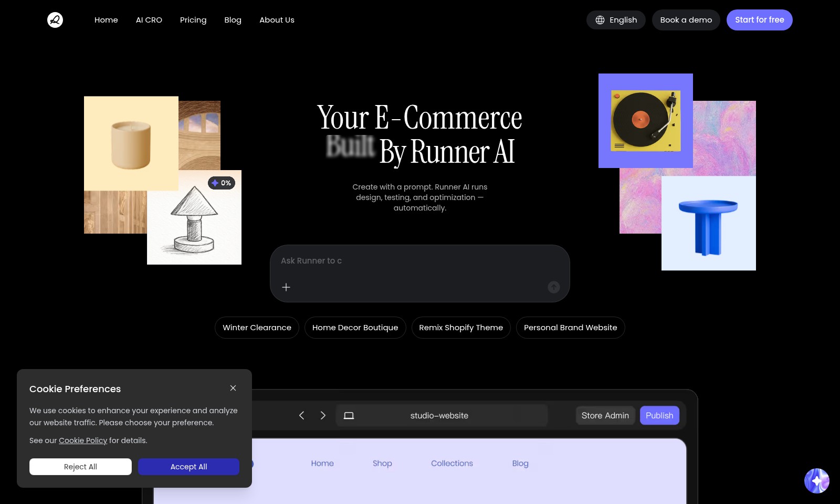This screenshot has height=504, width=840.
Task: Select the Personal Brand Website chip
Action: pos(571,328)
